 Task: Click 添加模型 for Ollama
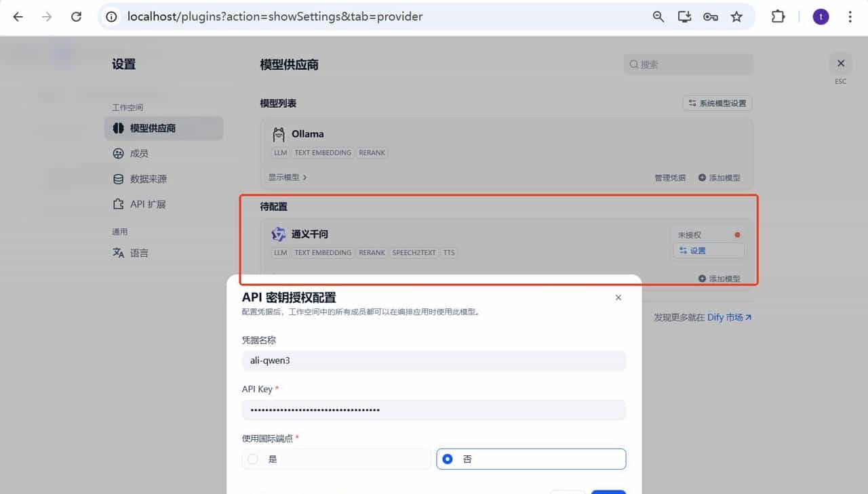719,178
